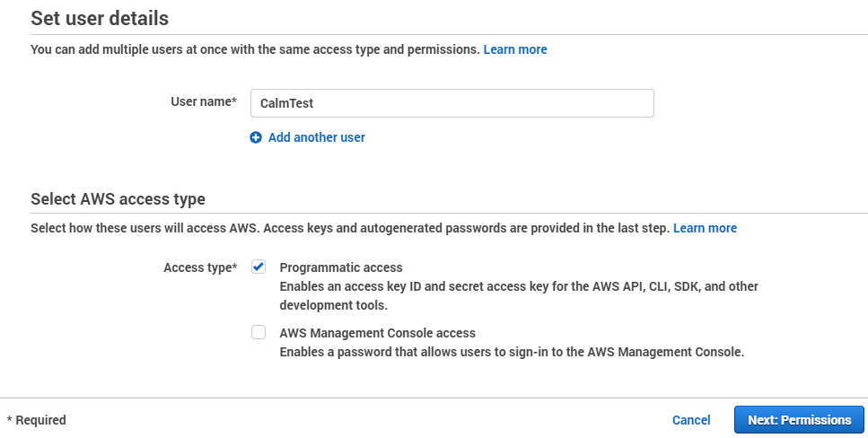The image size is (868, 438).
Task: Click the Add another user link text
Action: 316,137
